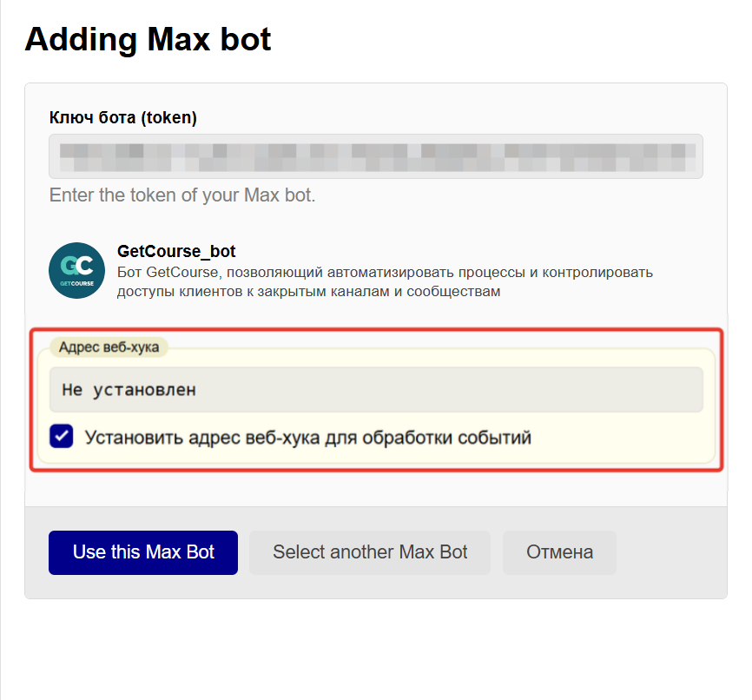Uncheck the webhook address setup checkbox

62,436
